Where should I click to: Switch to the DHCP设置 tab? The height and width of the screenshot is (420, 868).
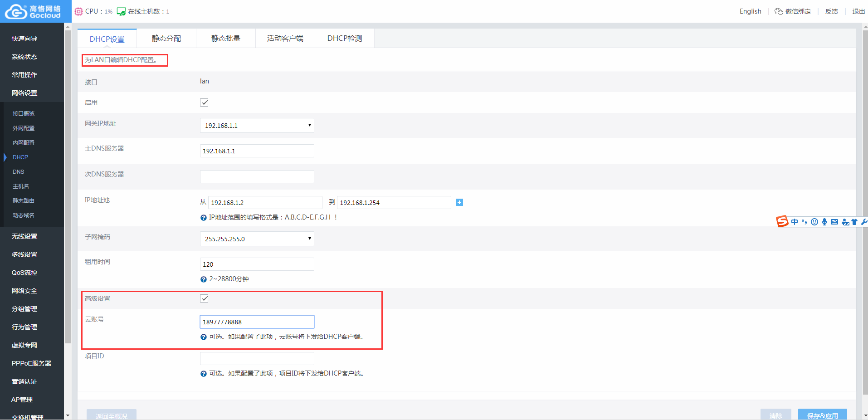(107, 39)
